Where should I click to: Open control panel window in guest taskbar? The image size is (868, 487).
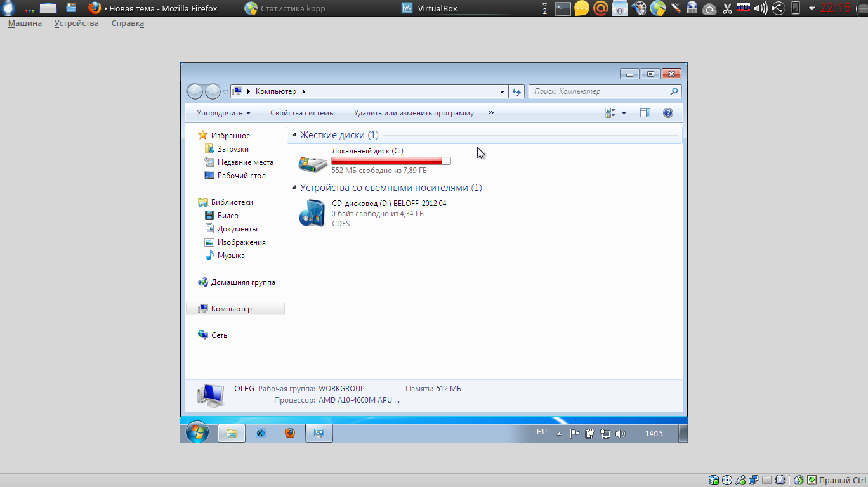tap(319, 433)
